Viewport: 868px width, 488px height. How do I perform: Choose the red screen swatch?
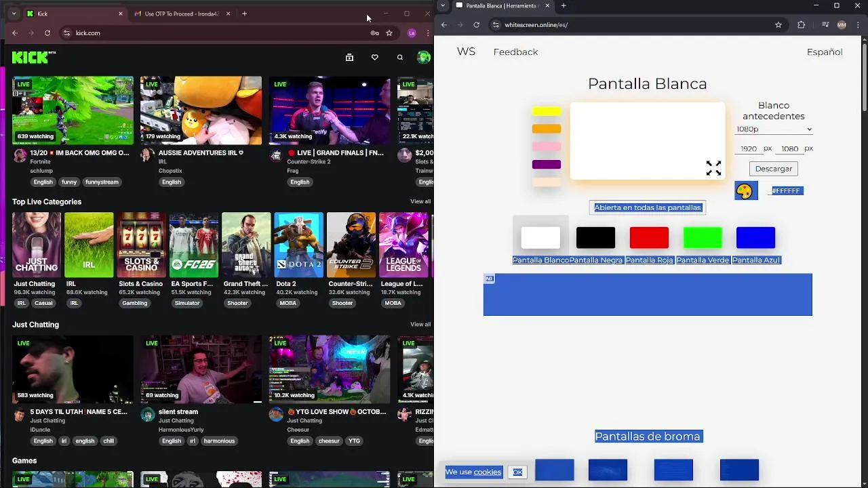649,238
